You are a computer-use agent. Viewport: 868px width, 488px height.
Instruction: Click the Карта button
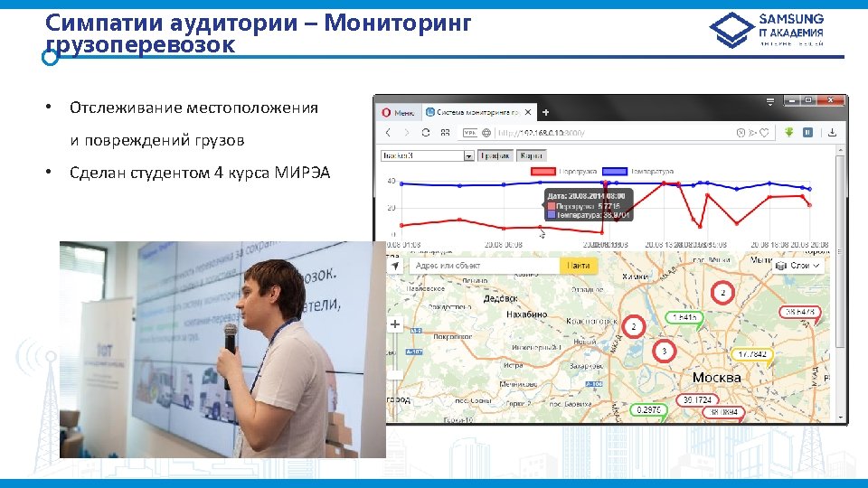pos(532,156)
